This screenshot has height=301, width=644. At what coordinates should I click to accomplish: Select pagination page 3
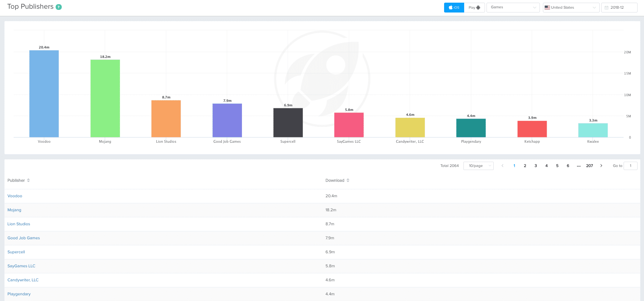point(536,166)
